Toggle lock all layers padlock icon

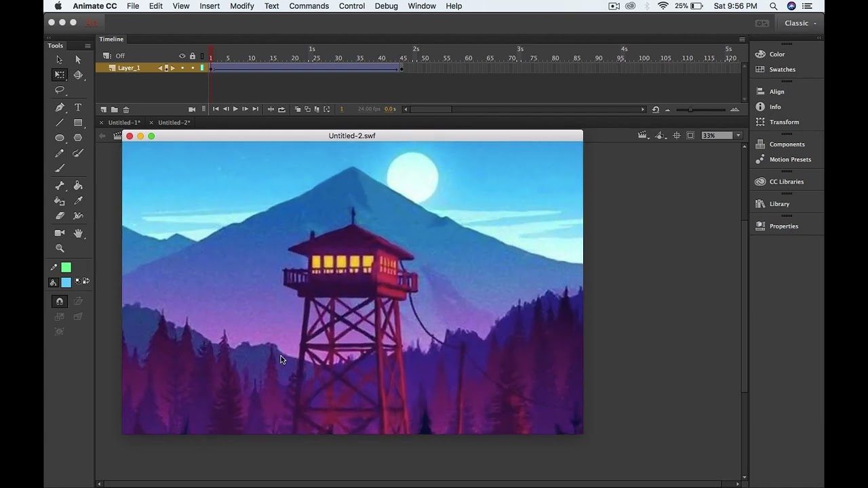[x=193, y=56]
